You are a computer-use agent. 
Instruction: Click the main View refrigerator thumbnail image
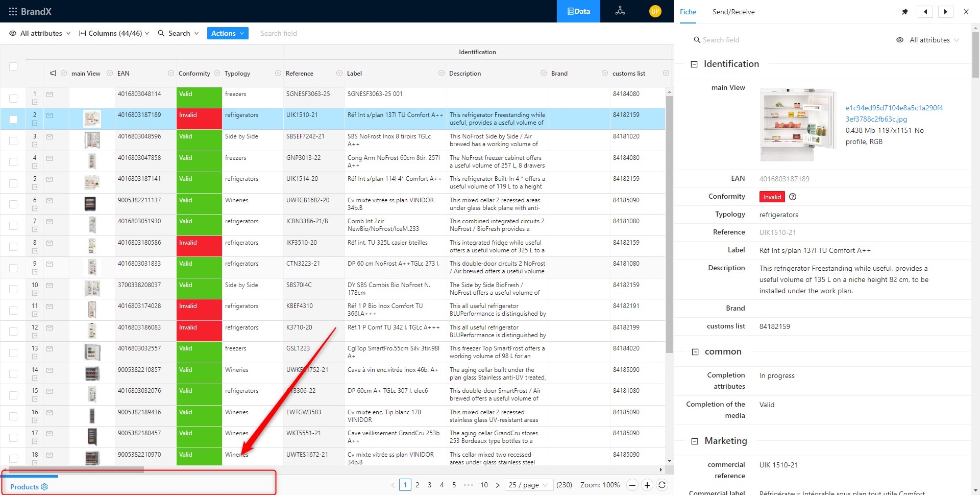(x=797, y=124)
